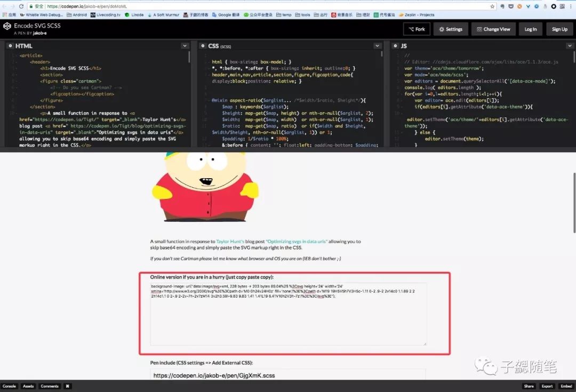Click the jakob-e author link
The width and height of the screenshot is (576, 392).
coord(39,33)
